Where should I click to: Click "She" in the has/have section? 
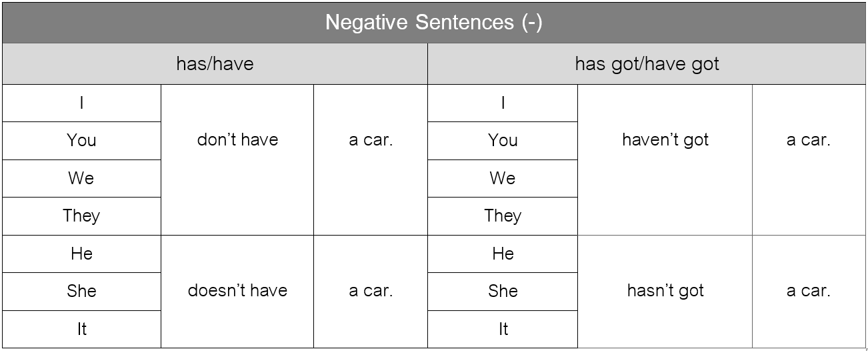pyautogui.click(x=81, y=292)
